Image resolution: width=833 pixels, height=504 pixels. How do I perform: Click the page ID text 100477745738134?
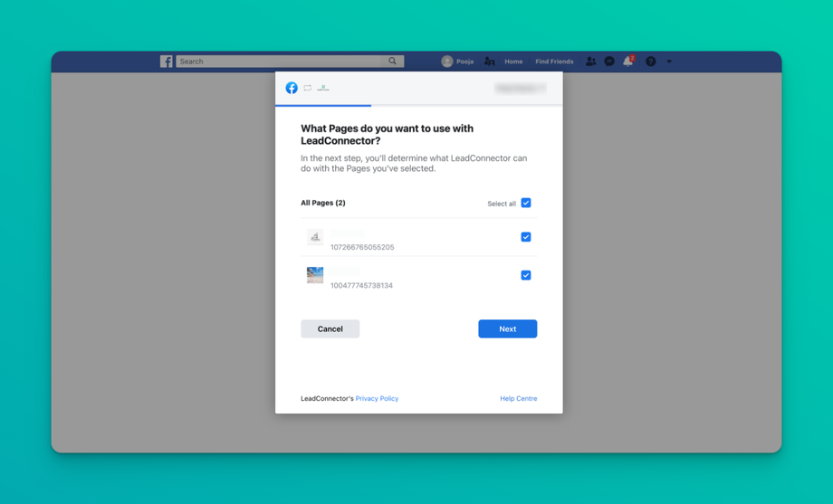tap(362, 285)
